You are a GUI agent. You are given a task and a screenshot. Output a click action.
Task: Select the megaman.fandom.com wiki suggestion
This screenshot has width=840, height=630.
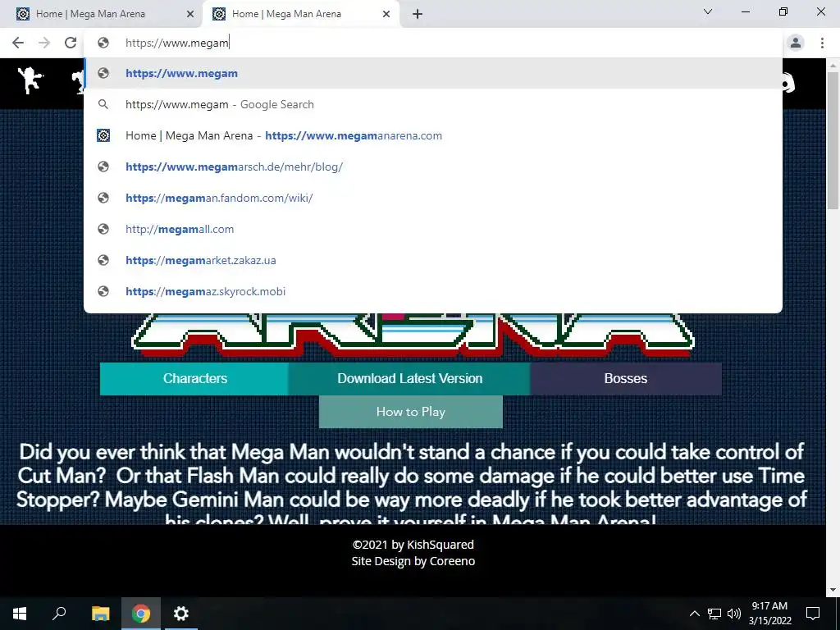pyautogui.click(x=433, y=198)
